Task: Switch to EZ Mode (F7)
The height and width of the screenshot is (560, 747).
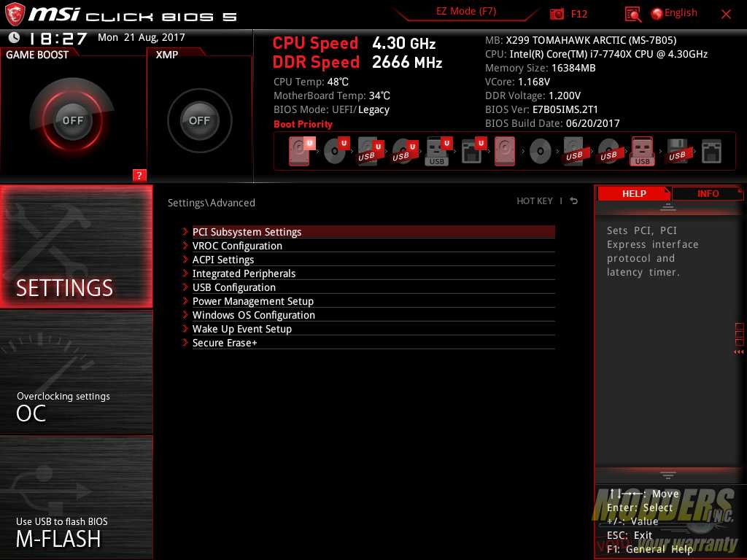Action: [x=466, y=12]
